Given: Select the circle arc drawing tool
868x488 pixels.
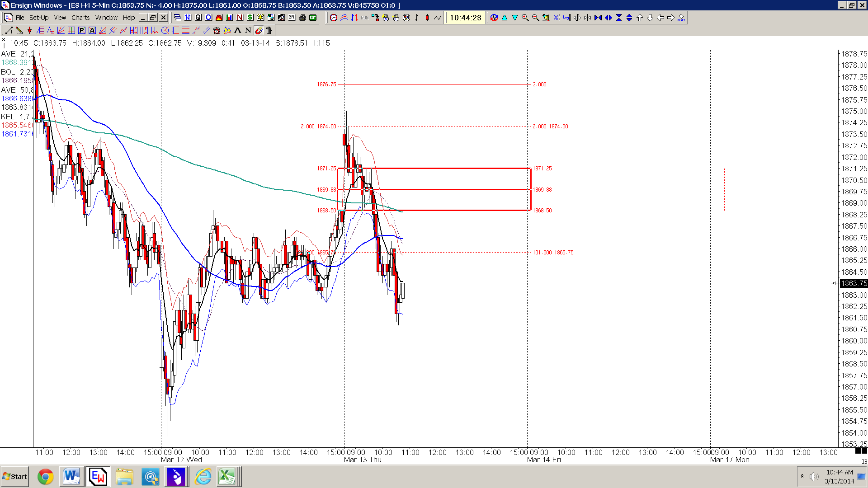Looking at the screenshot, I should click(x=165, y=30).
